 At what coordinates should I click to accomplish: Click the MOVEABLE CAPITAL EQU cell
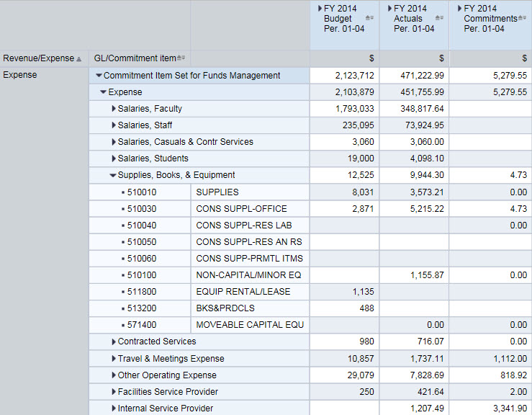point(250,325)
